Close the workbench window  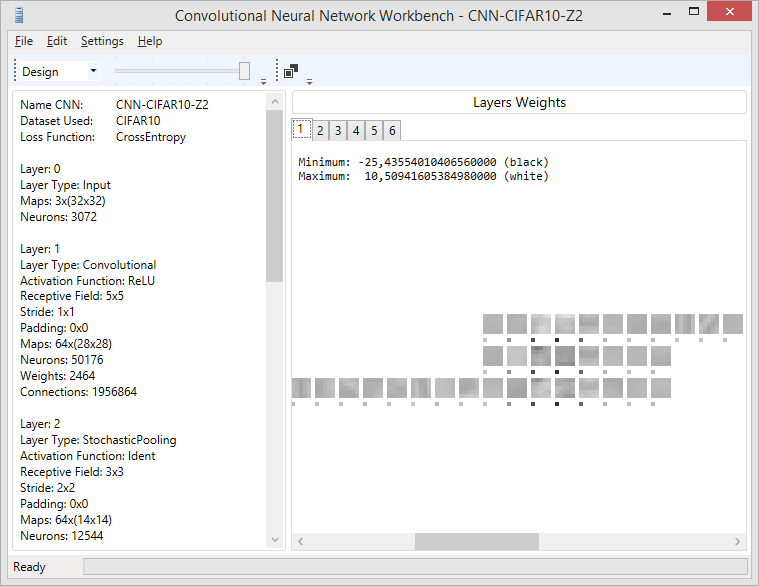click(x=729, y=11)
